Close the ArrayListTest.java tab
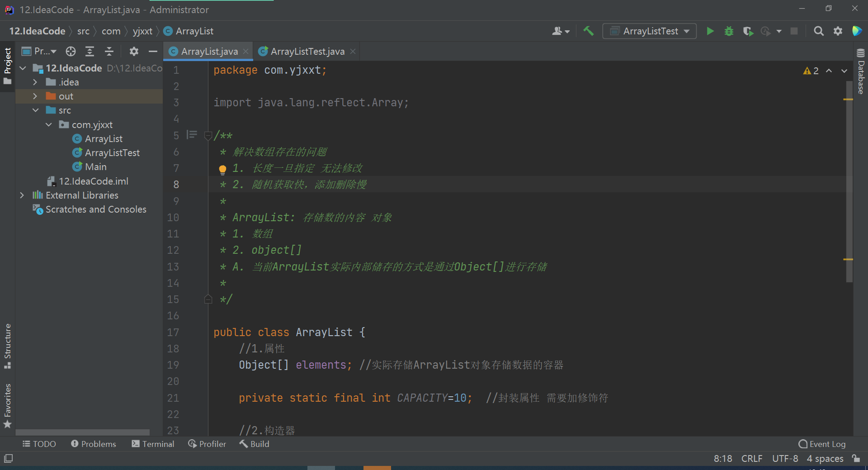 pos(353,52)
